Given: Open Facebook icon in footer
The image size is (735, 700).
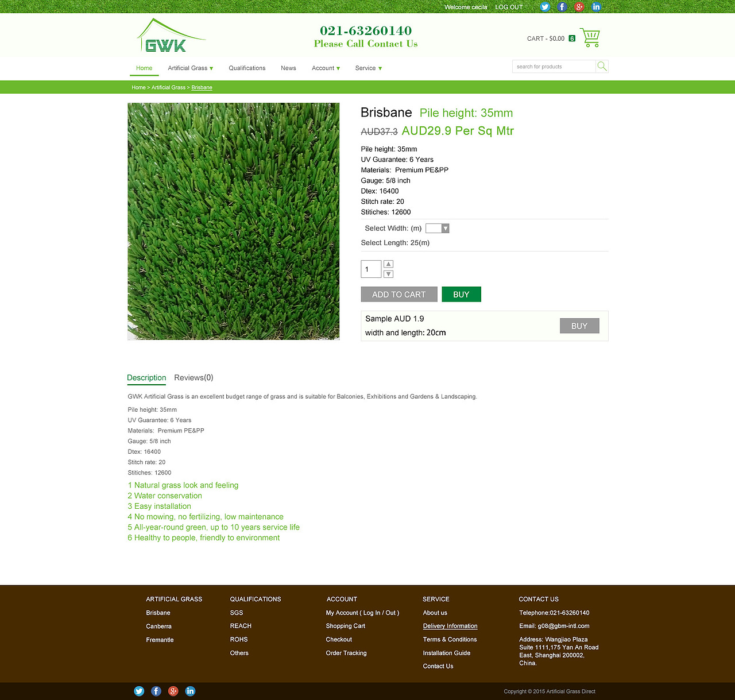Looking at the screenshot, I should pyautogui.click(x=156, y=691).
